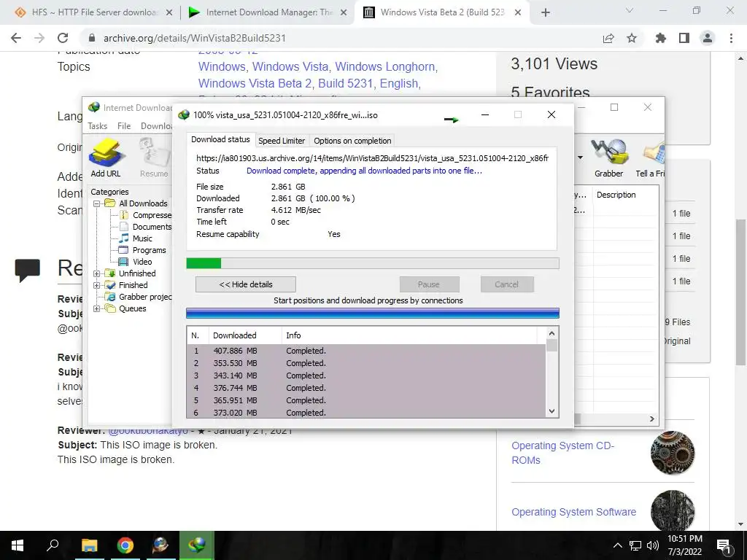Click the taskbar clock showing 10:51 PM
This screenshot has width=747, height=560.
684,545
